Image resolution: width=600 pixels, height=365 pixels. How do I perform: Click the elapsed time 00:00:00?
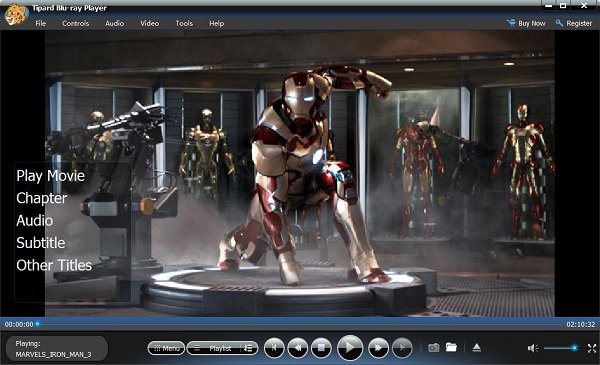[19, 324]
